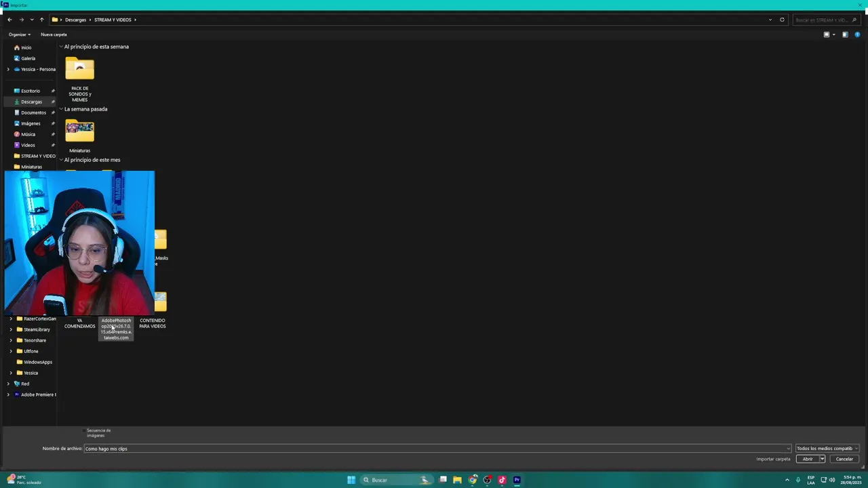This screenshot has width=868, height=488.
Task: Open view options dropdown arrow
Action: (834, 35)
